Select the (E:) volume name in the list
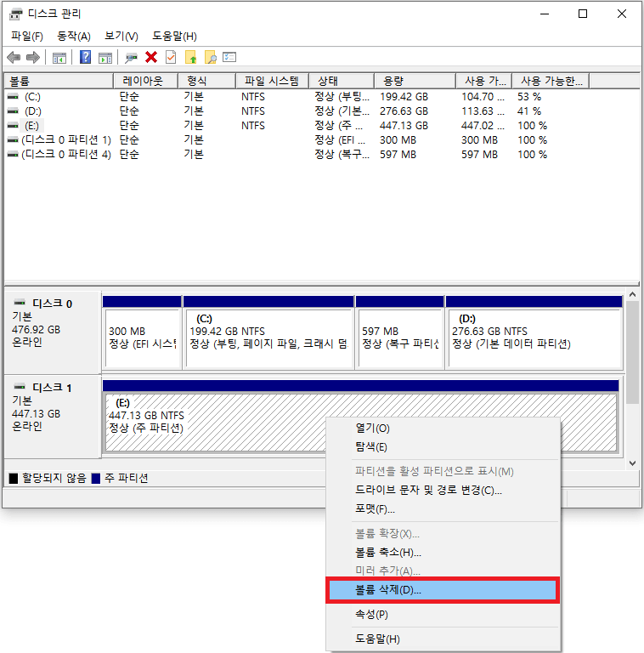 31,125
